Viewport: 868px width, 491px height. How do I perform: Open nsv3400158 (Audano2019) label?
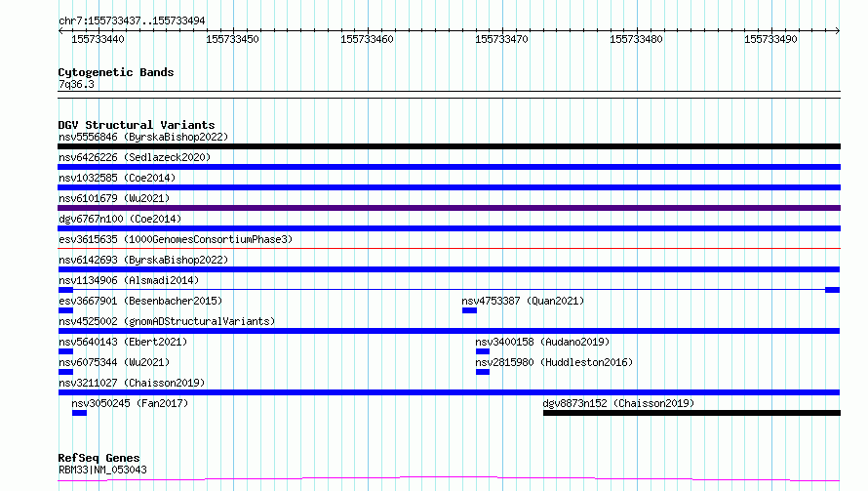[x=542, y=342]
